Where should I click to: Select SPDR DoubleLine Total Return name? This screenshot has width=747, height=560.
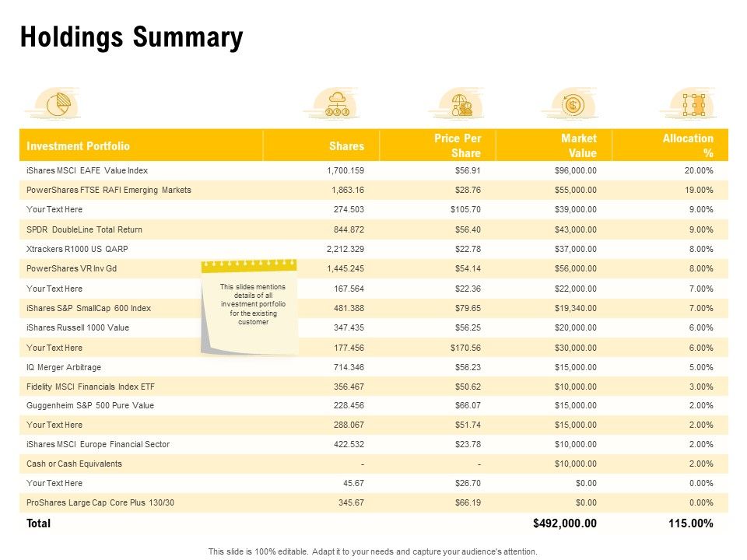84,229
